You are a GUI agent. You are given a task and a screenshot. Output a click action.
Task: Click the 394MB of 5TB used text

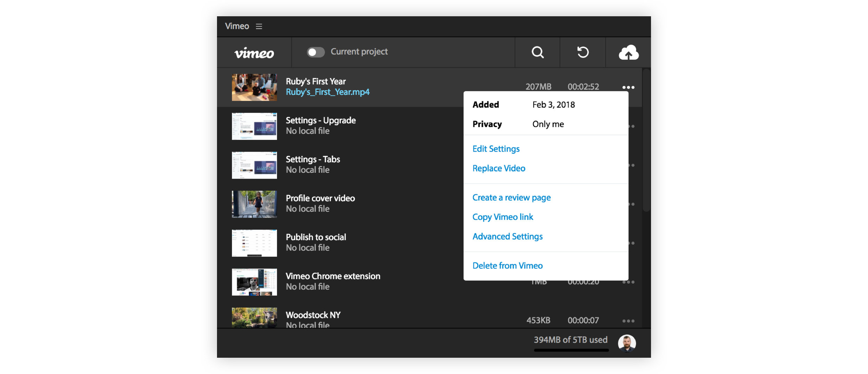pyautogui.click(x=570, y=340)
